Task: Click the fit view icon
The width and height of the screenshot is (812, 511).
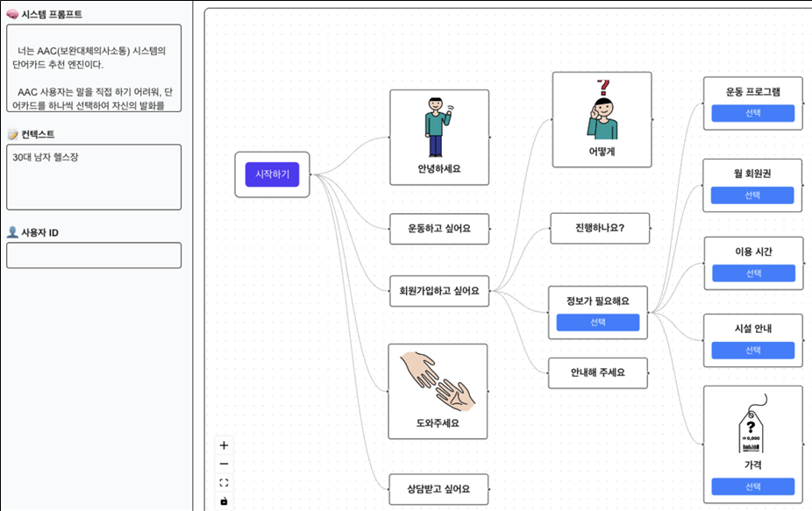Action: (224, 482)
